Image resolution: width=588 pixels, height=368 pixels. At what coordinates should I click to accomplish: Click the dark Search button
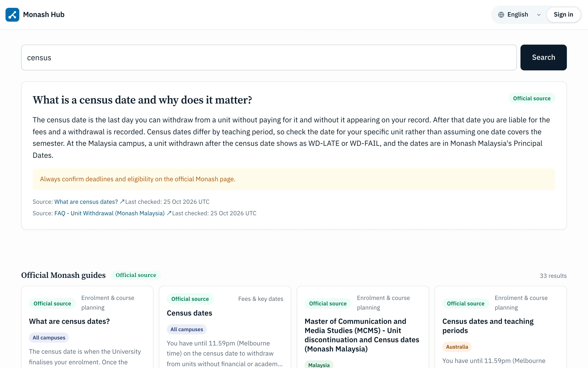543,57
